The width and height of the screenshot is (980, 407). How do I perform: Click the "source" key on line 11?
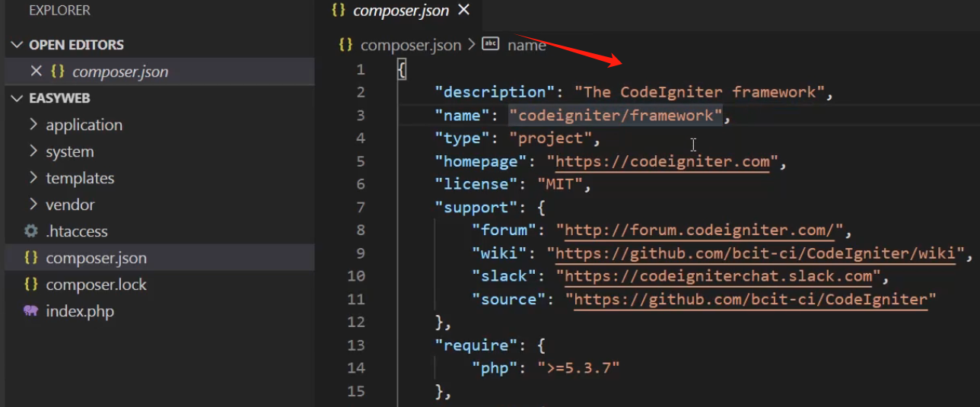point(508,299)
